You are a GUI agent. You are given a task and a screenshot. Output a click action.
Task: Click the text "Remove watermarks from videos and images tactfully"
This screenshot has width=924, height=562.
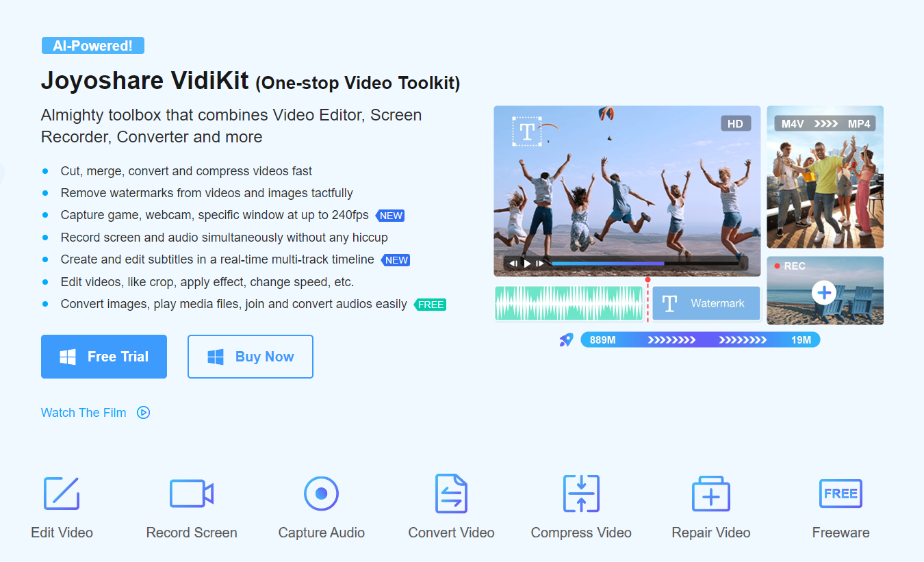tap(207, 193)
